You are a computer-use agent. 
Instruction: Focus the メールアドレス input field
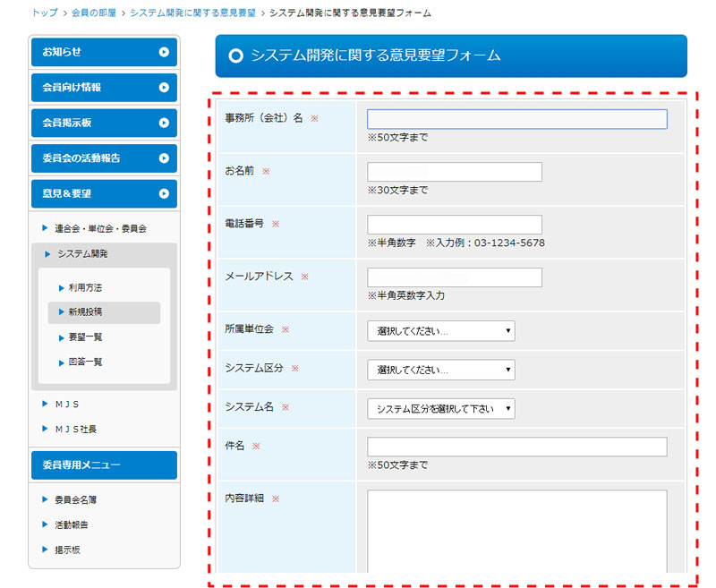(455, 277)
